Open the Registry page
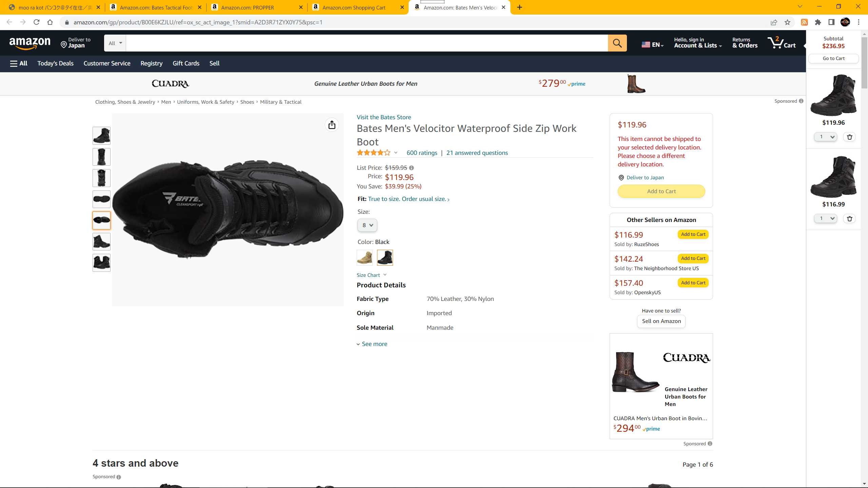Screen dimensions: 868x488 151,63
